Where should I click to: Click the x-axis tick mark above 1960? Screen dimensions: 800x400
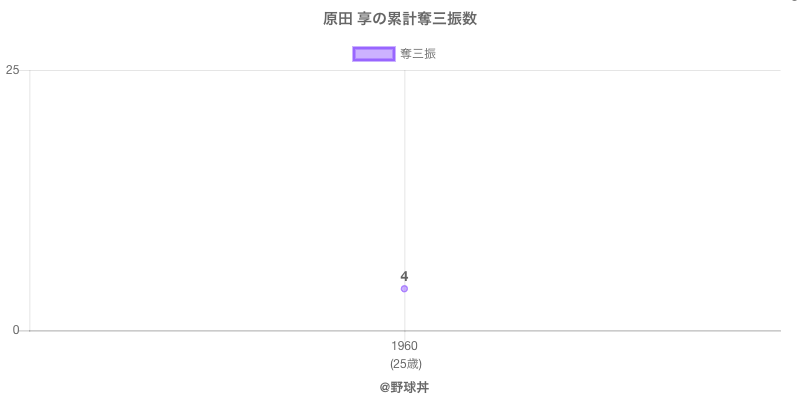pyautogui.click(x=404, y=335)
